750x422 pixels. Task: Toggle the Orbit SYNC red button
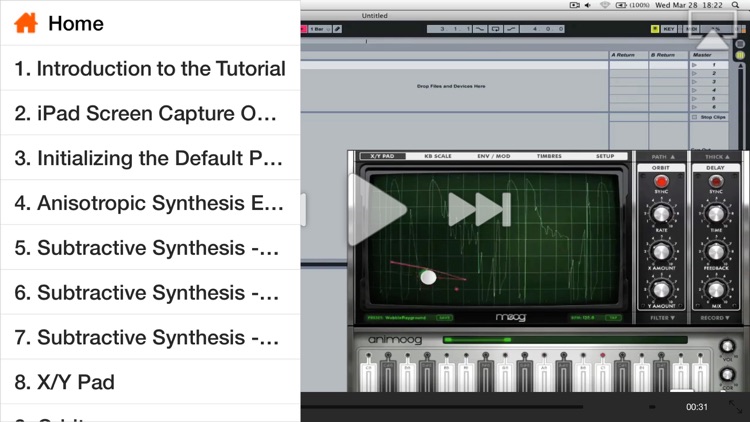661,181
